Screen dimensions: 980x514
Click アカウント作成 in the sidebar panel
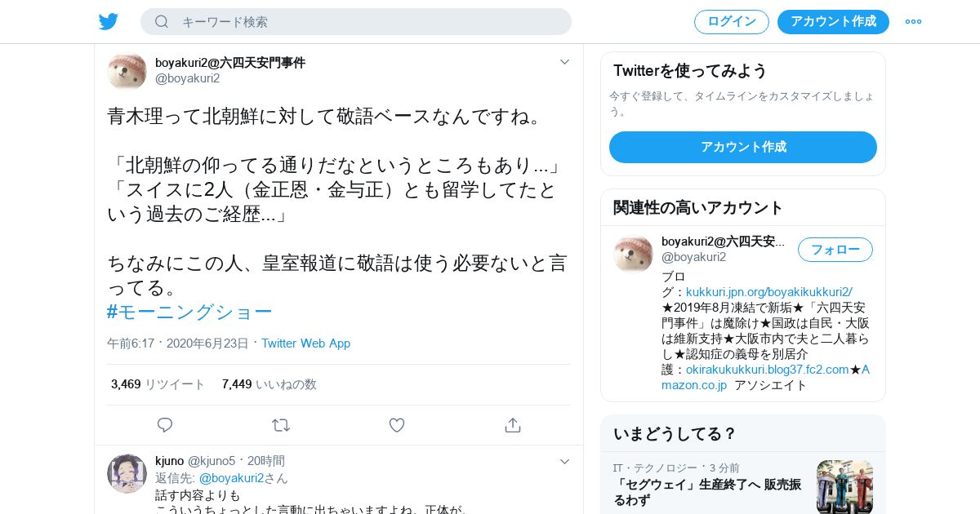click(x=743, y=147)
